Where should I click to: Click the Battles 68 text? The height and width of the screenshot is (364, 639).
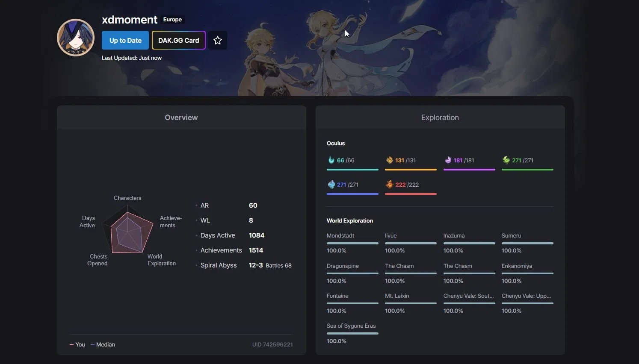pyautogui.click(x=278, y=265)
